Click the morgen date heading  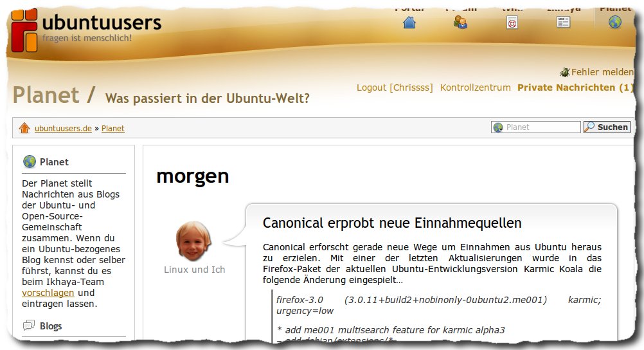click(193, 177)
